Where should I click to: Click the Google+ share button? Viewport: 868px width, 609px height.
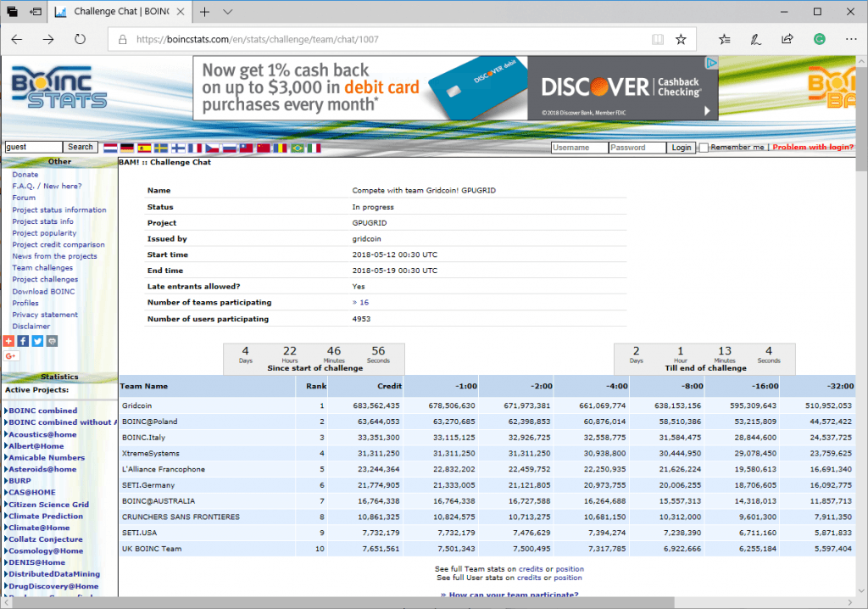12,355
